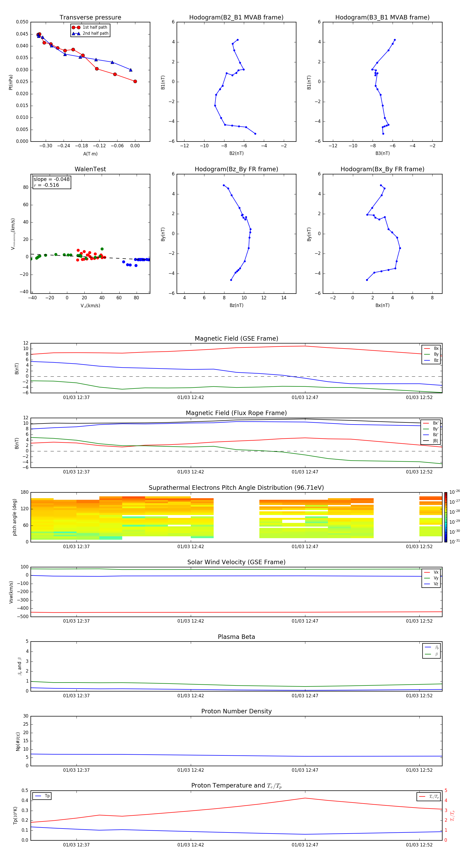The height and width of the screenshot is (868, 473).
Task: Click the "Np(#/cc)" y-axis label
Action: coord(18,741)
